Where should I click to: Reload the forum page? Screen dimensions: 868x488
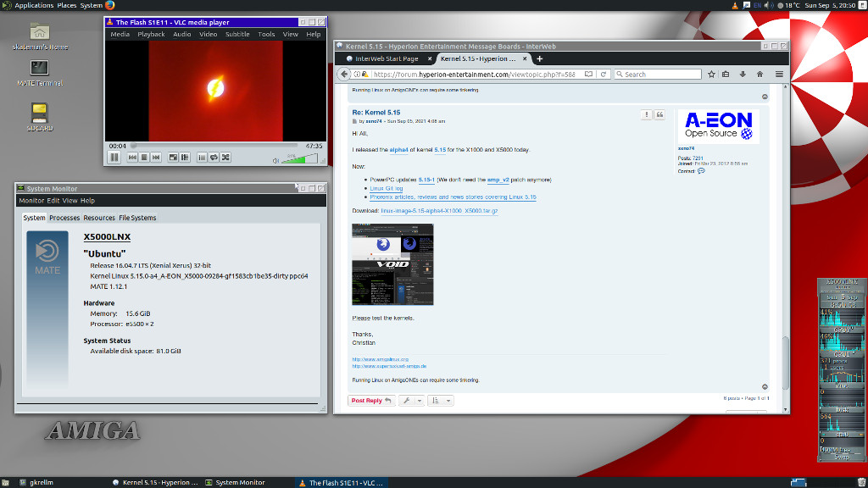pos(604,75)
